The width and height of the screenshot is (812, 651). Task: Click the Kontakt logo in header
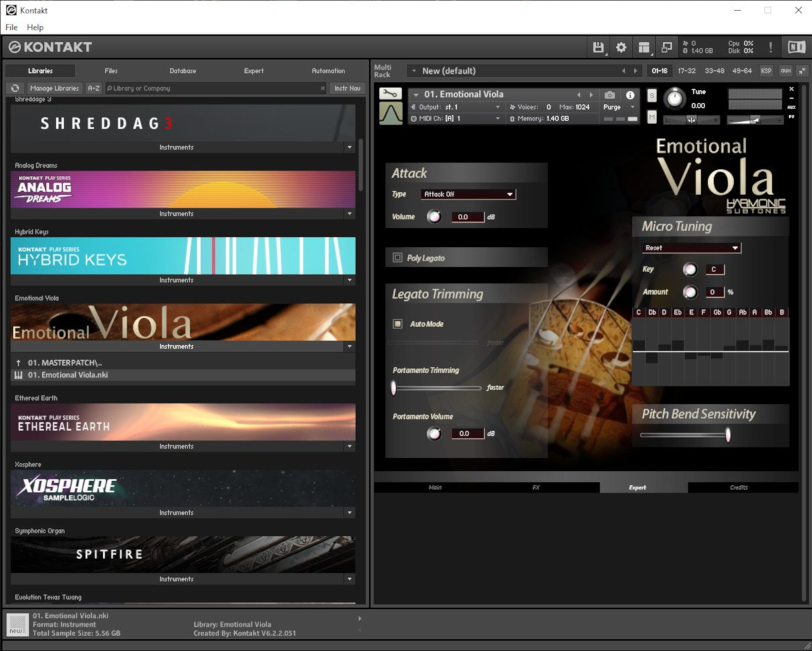(50, 47)
